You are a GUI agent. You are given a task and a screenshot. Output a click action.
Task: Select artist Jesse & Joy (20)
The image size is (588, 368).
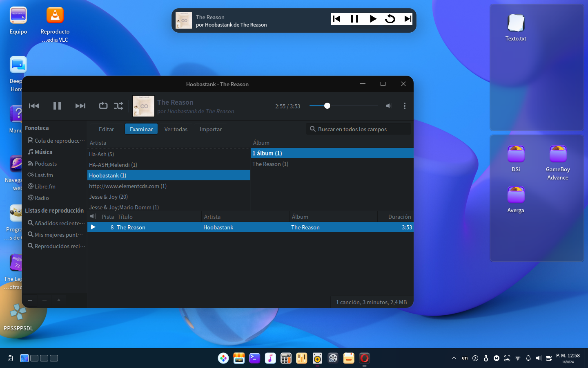[169, 197]
